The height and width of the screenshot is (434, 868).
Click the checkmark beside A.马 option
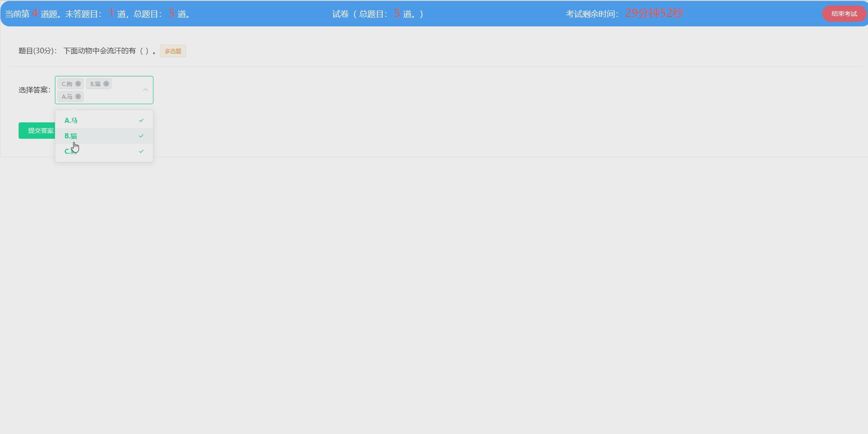click(141, 120)
